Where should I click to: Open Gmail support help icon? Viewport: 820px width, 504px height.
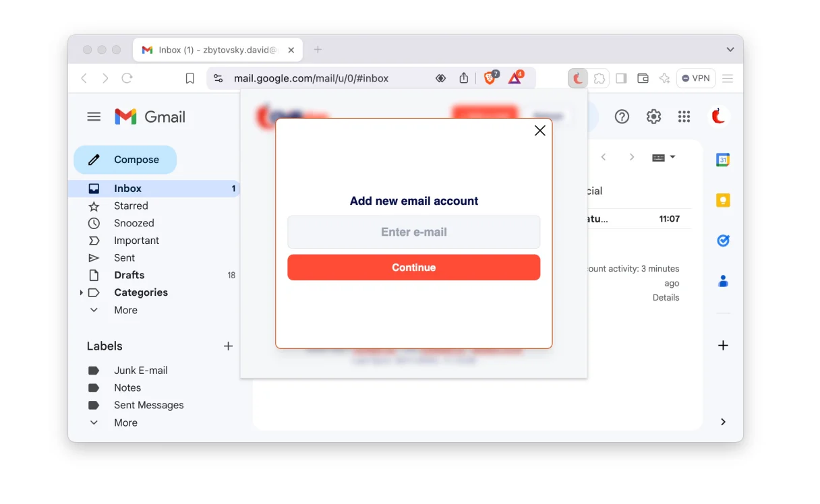coord(622,117)
